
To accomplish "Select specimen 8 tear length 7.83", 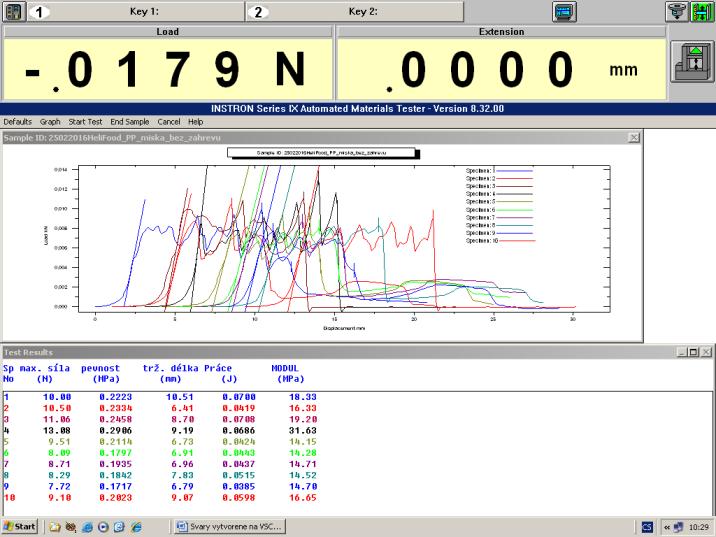I will pyautogui.click(x=183, y=475).
